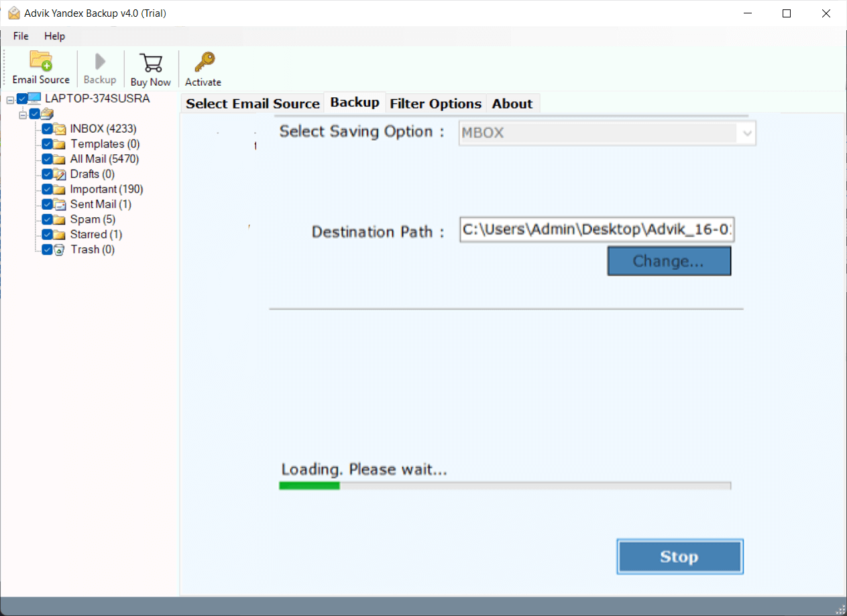Screen dimensions: 847x616
Task: Click the Important folder icon
Action: (x=59, y=189)
